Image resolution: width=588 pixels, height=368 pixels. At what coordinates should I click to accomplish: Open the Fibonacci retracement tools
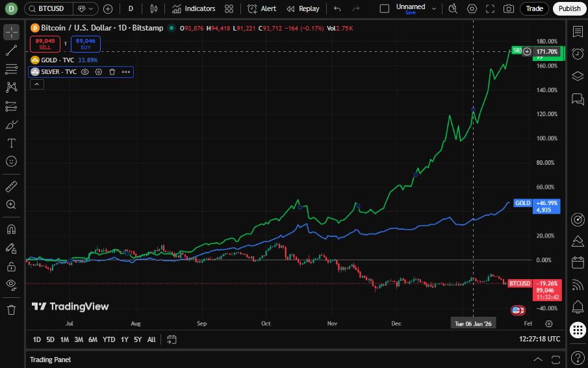[x=11, y=69]
